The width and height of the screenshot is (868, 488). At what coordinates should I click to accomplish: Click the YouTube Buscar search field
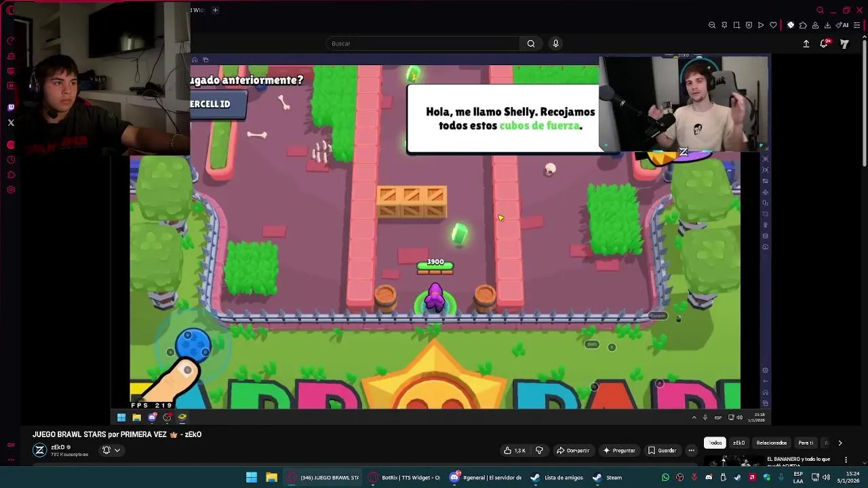pos(423,43)
